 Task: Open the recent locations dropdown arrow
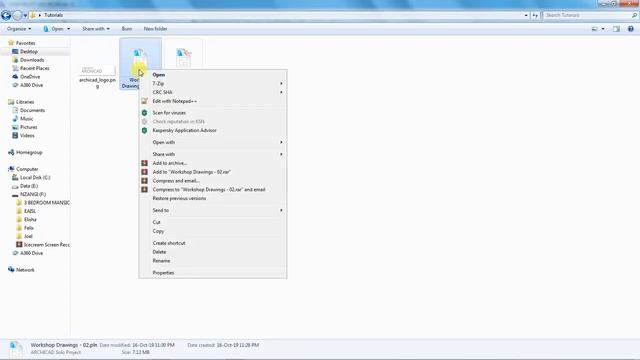point(25,16)
